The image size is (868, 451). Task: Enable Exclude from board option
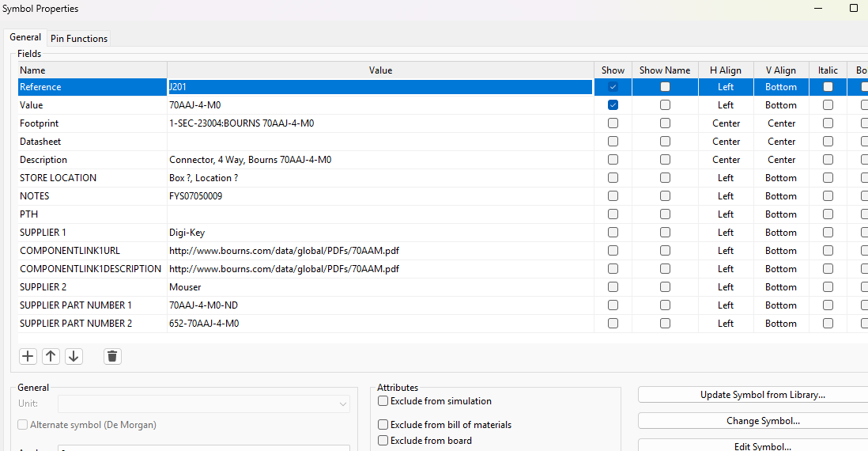383,441
